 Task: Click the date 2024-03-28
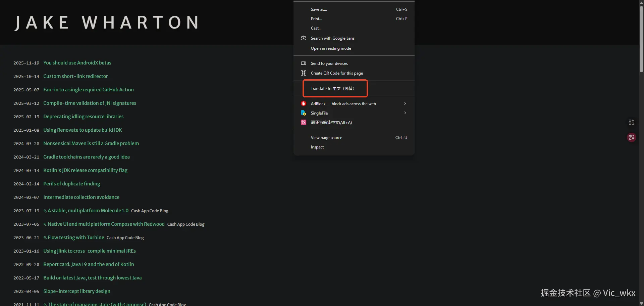(x=26, y=144)
